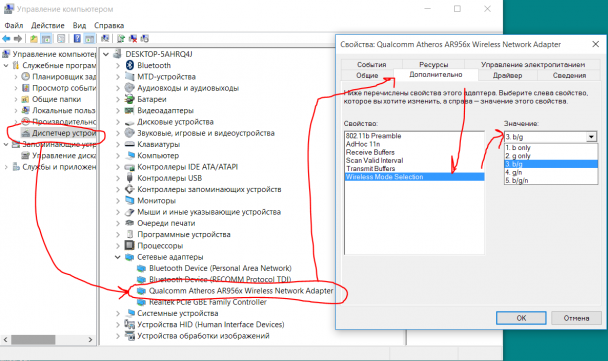Viewport: 608px width, 361px height.
Task: Select the Bluetooth device category icon
Action: [130, 65]
